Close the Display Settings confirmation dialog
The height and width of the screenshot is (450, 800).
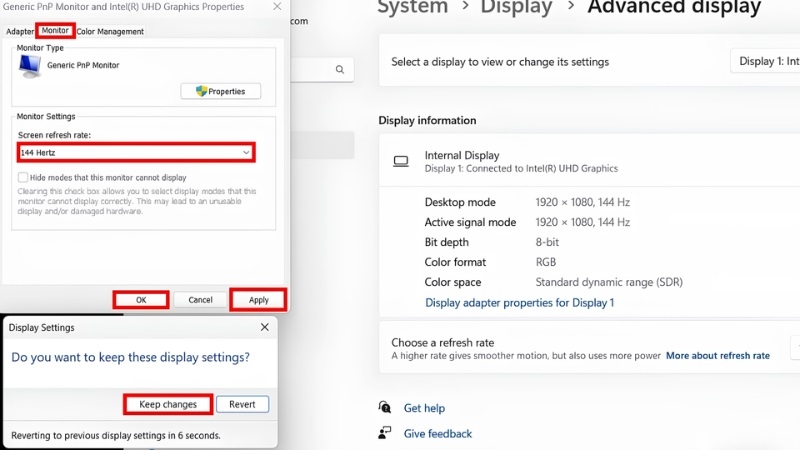(264, 327)
